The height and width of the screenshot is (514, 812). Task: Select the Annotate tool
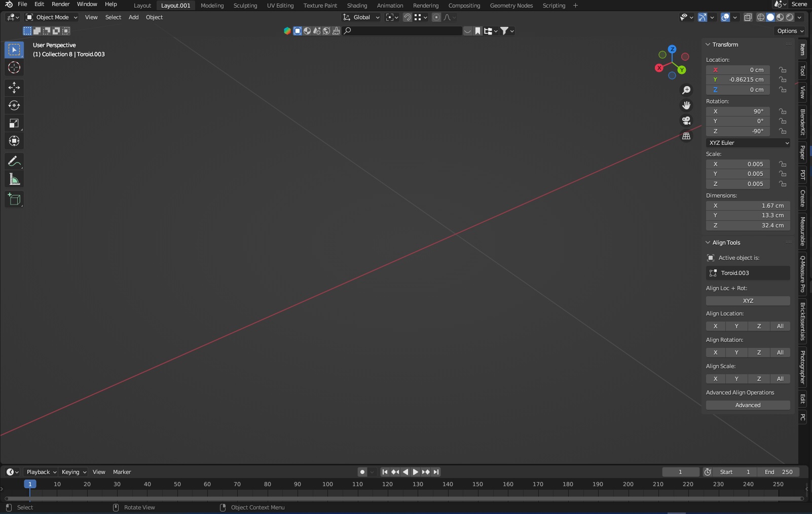(14, 162)
